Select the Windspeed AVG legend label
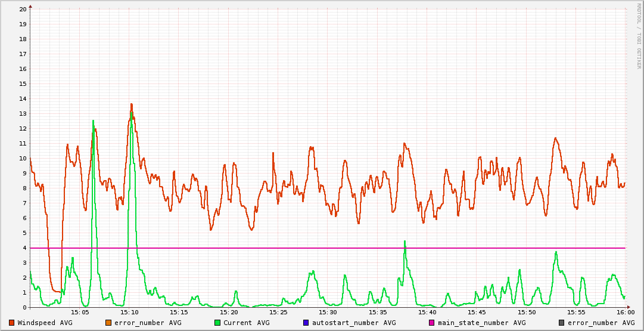Image resolution: width=644 pixels, height=331 pixels. pyautogui.click(x=45, y=323)
